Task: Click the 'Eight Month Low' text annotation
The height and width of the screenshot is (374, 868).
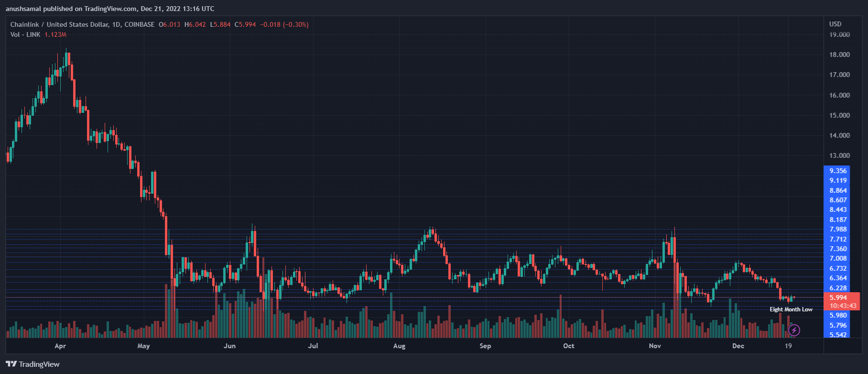Action: pyautogui.click(x=791, y=309)
